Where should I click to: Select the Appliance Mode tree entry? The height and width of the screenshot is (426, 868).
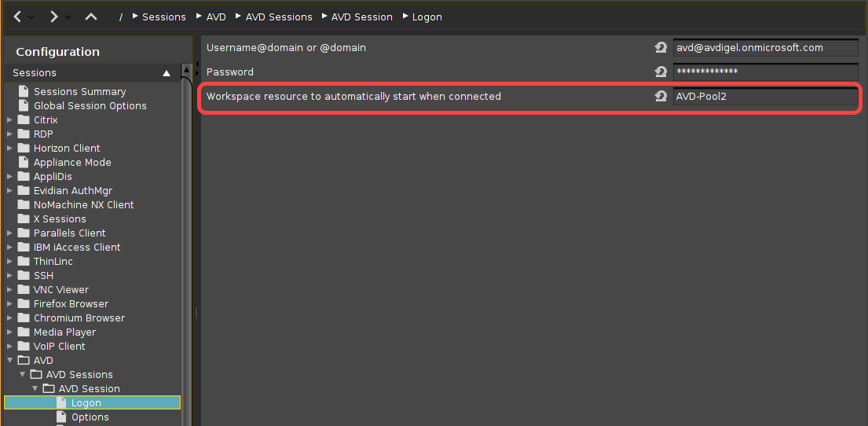pos(72,163)
